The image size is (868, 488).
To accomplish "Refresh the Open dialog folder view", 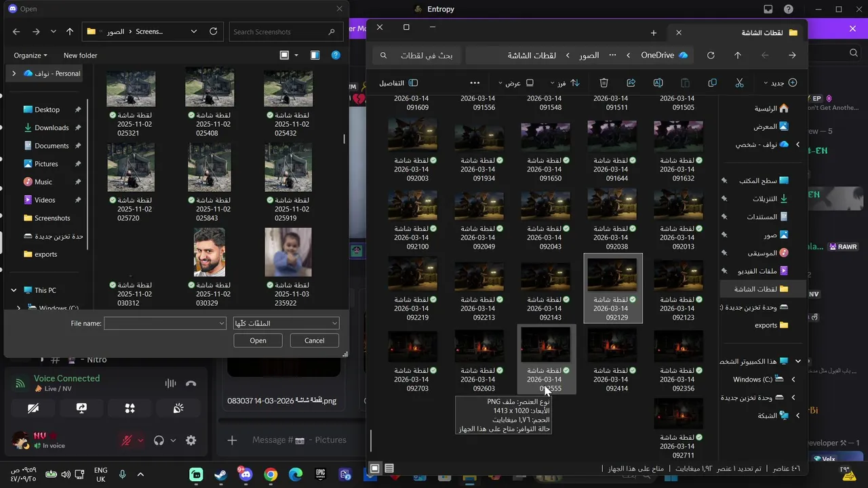I will [213, 31].
